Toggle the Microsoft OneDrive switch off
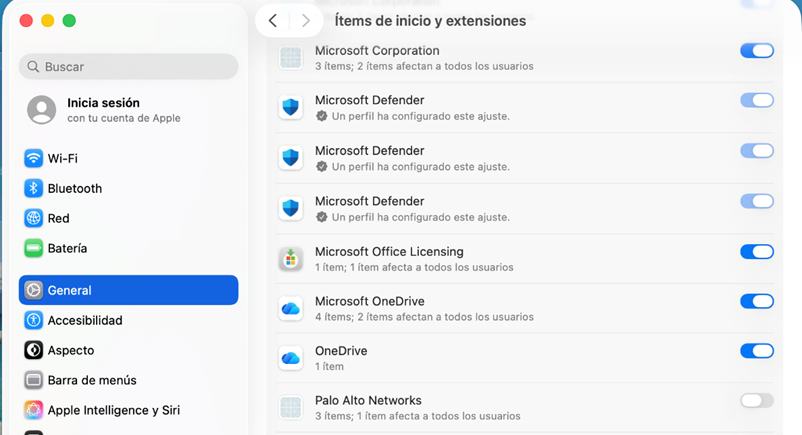This screenshot has height=435, width=802. [x=756, y=301]
